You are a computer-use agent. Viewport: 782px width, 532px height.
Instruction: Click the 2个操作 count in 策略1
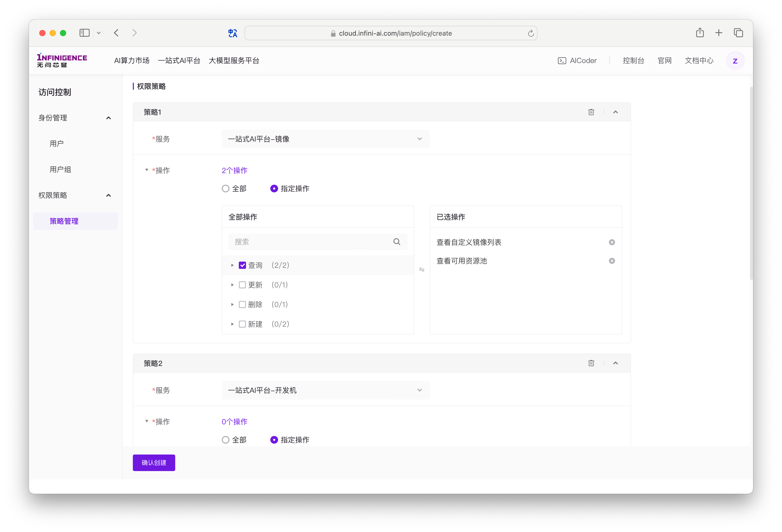(235, 170)
